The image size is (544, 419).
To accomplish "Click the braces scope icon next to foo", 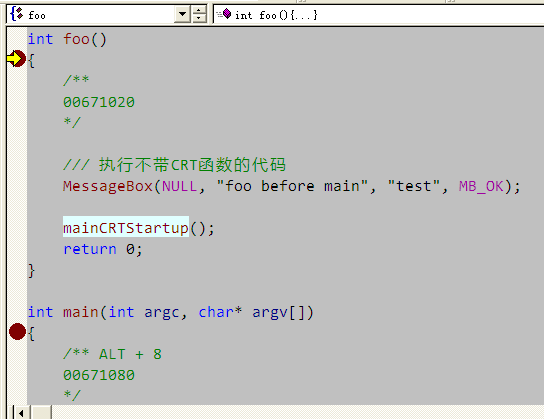I will (x=17, y=15).
